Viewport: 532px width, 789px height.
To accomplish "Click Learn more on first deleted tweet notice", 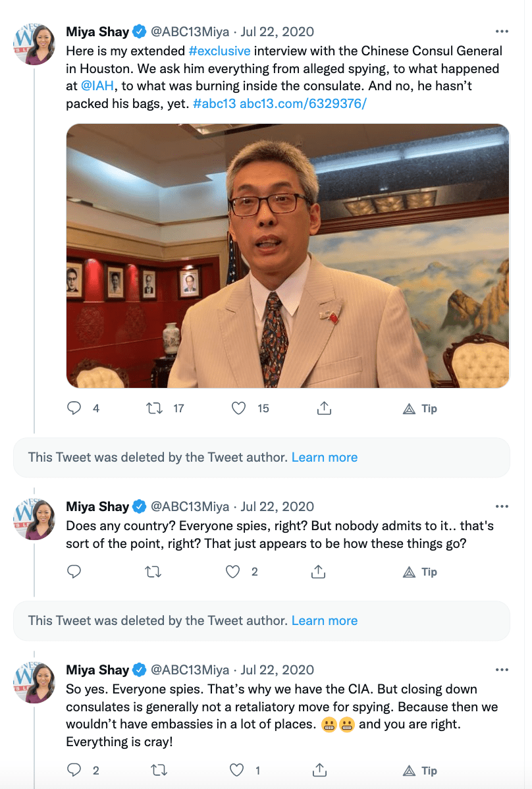I will (x=325, y=457).
